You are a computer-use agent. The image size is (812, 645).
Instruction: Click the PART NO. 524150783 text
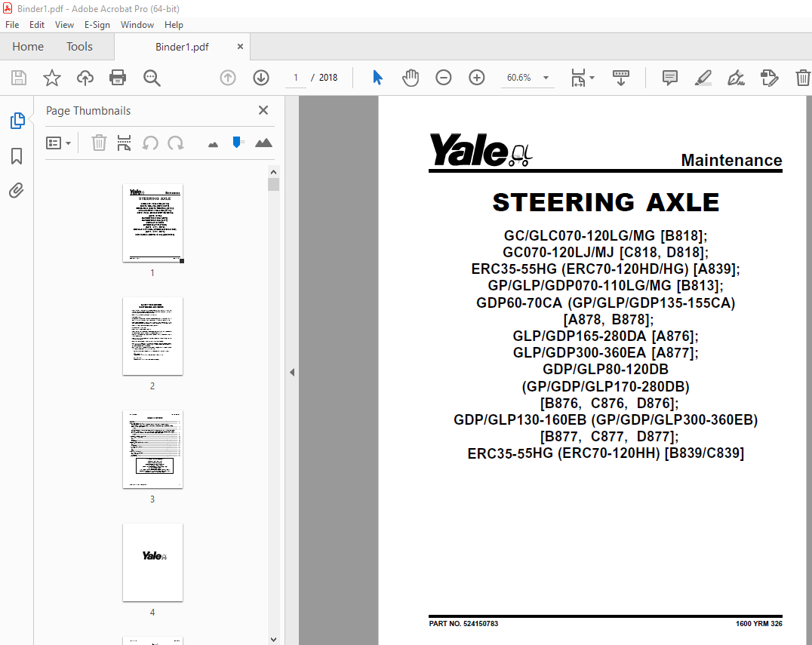point(463,624)
